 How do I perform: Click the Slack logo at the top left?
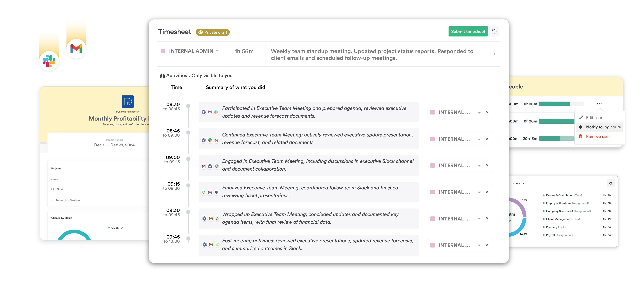(49, 61)
